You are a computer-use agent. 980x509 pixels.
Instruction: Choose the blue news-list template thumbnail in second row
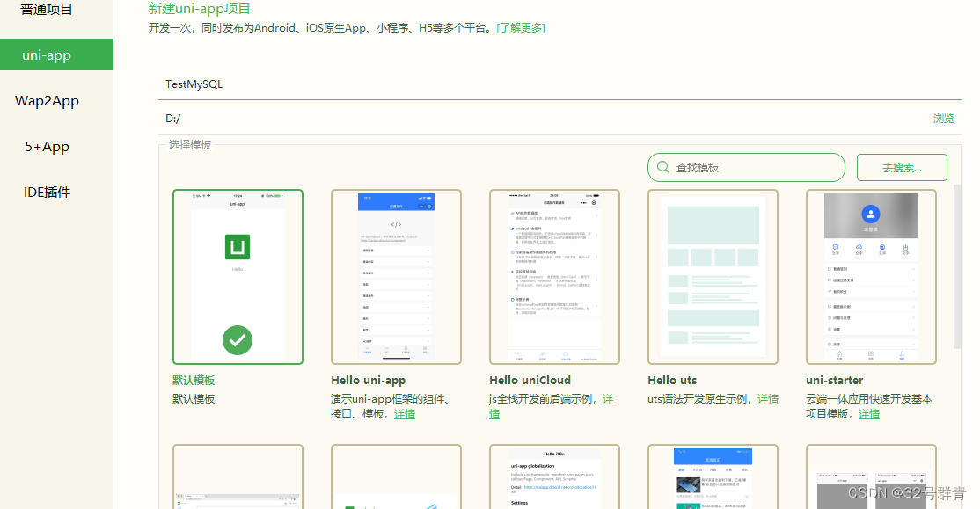713,476
